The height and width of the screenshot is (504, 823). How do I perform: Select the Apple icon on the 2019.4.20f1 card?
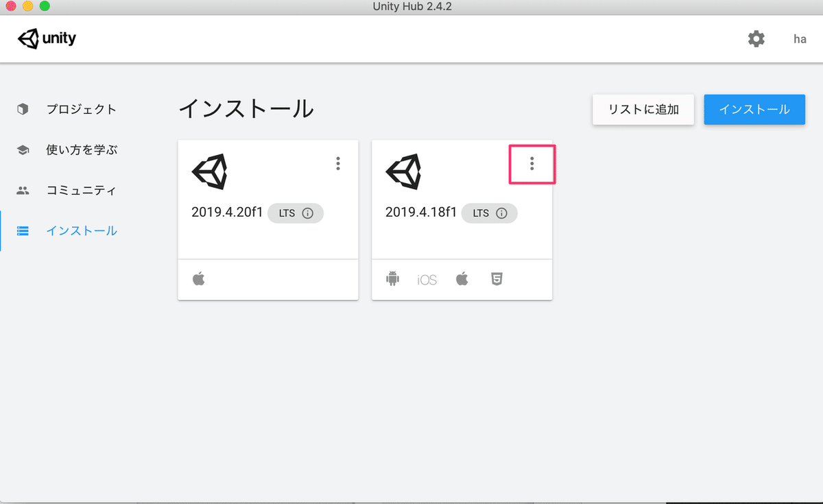coord(198,278)
